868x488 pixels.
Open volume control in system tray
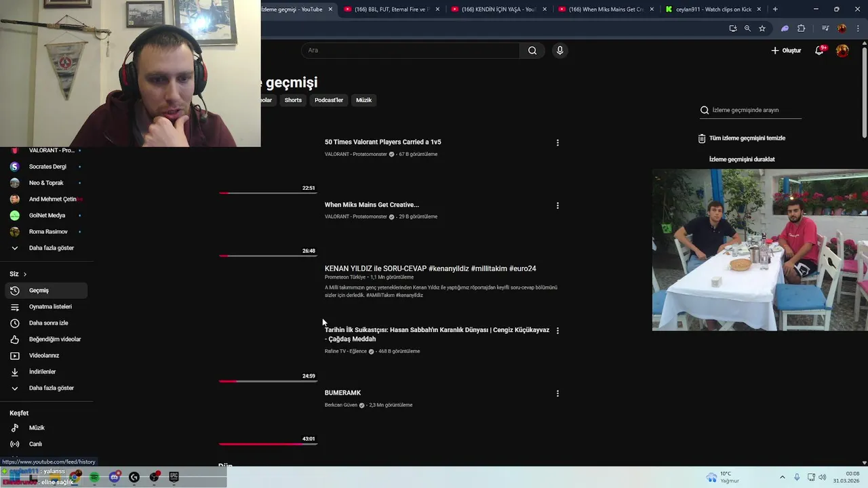coord(823,477)
